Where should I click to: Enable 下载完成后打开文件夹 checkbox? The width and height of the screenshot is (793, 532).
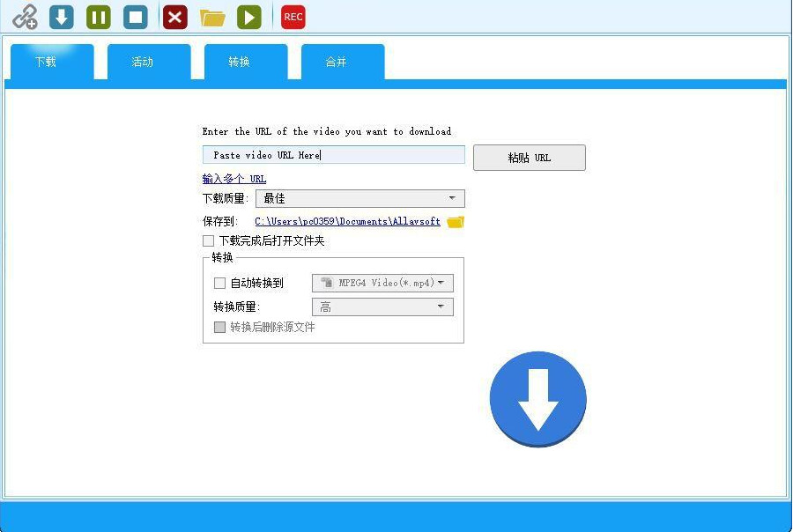(x=208, y=240)
